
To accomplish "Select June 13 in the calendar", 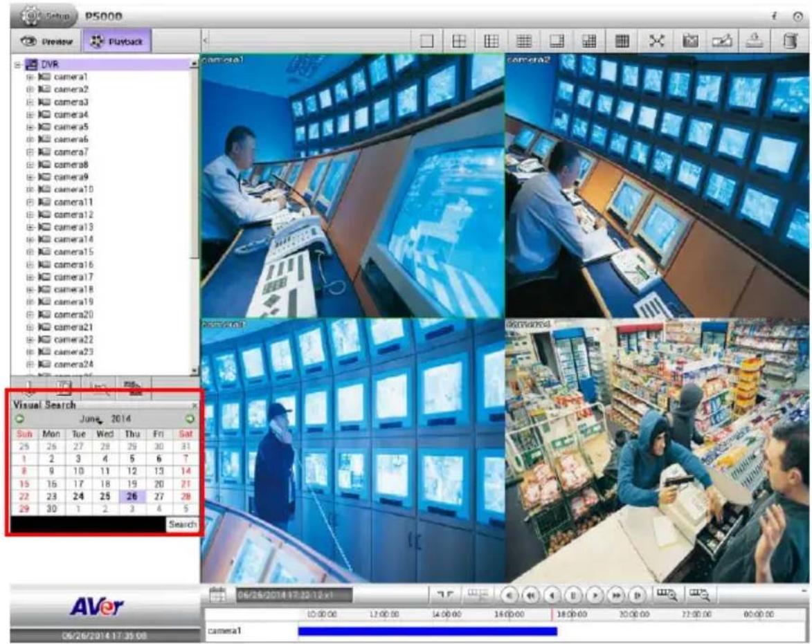I will click(x=159, y=471).
